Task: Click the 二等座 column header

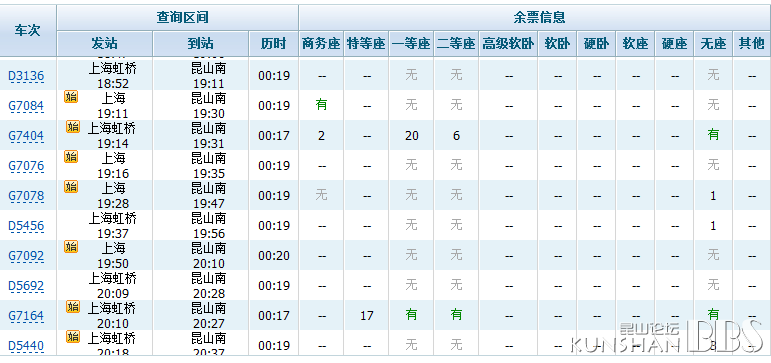Action: pos(456,44)
